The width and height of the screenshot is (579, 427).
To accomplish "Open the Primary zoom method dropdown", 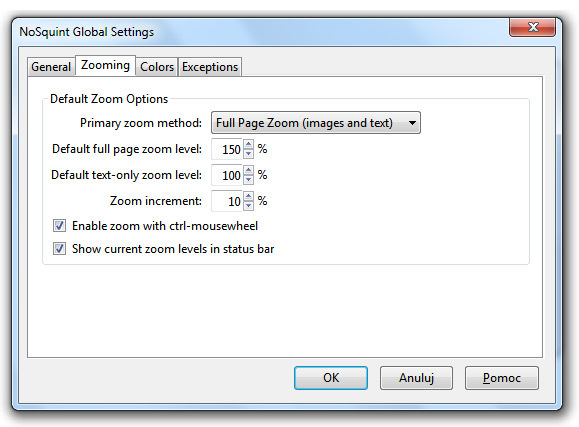I will coord(316,123).
